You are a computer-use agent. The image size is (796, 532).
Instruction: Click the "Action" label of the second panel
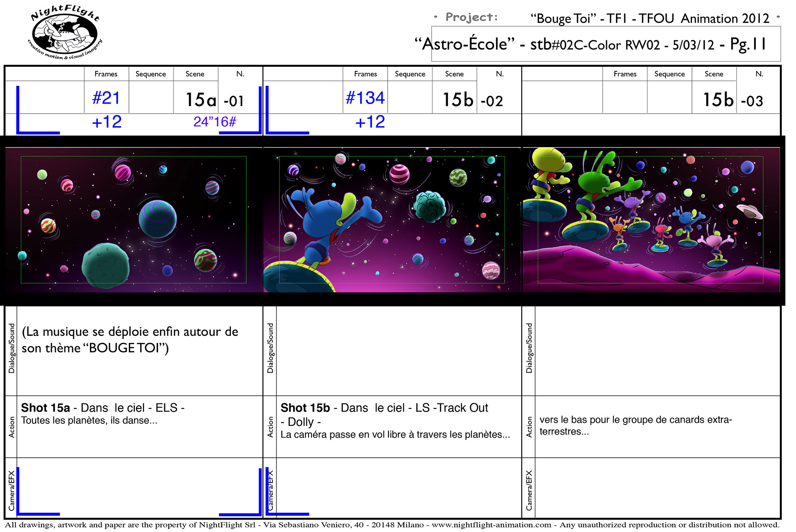tap(270, 427)
